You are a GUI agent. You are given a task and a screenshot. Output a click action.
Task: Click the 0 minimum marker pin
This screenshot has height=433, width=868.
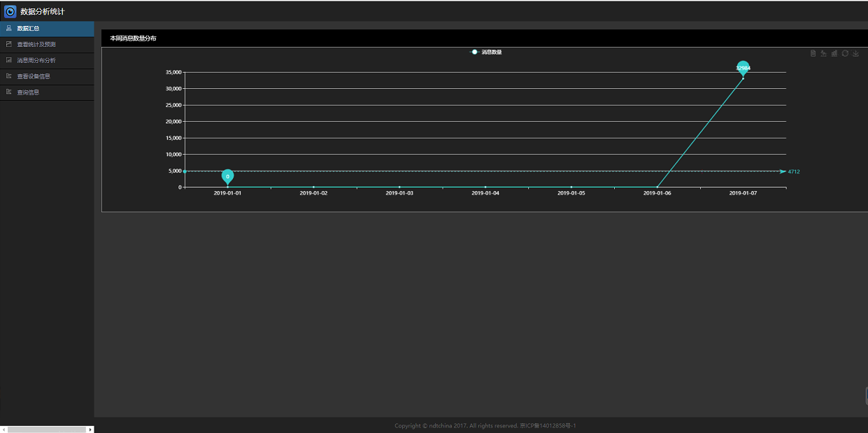pyautogui.click(x=227, y=176)
